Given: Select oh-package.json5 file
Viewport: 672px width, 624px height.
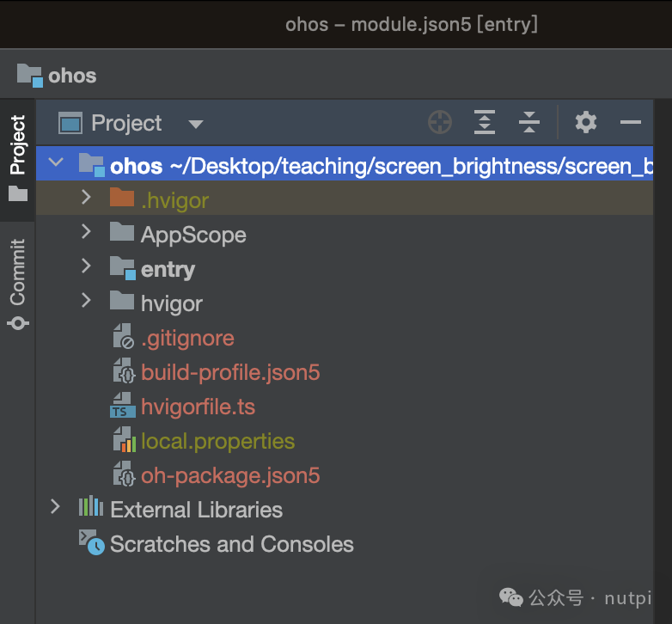Looking at the screenshot, I should click(x=230, y=475).
